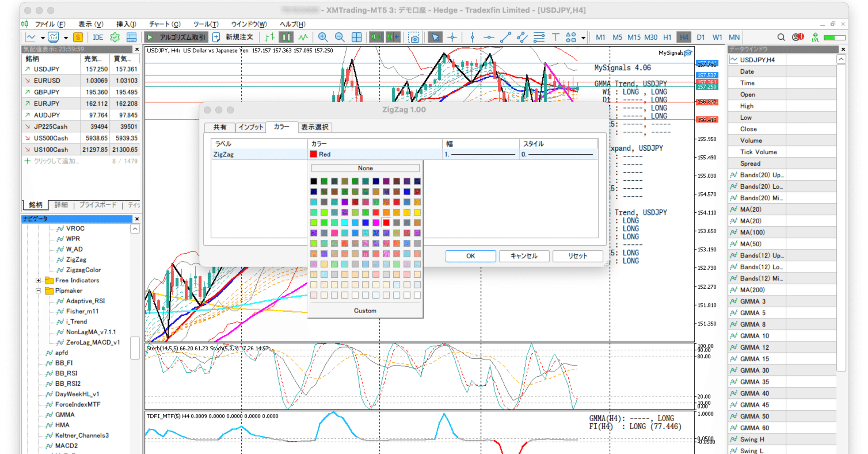Open the チャート menu
The height and width of the screenshot is (454, 868).
[165, 24]
